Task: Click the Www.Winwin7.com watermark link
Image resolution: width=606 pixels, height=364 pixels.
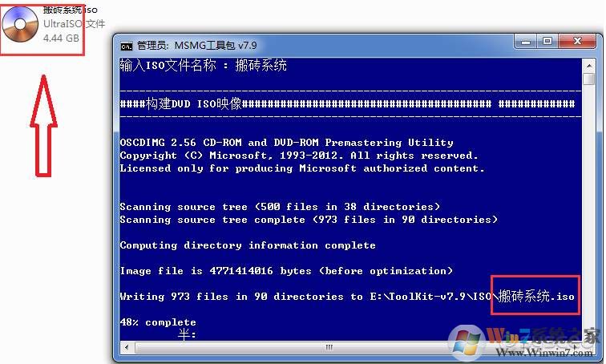Action: coord(544,353)
